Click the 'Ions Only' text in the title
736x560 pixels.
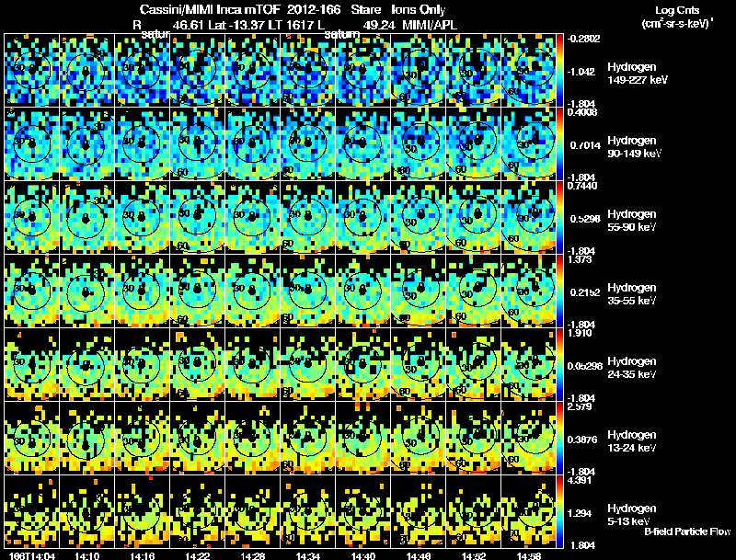[419, 9]
